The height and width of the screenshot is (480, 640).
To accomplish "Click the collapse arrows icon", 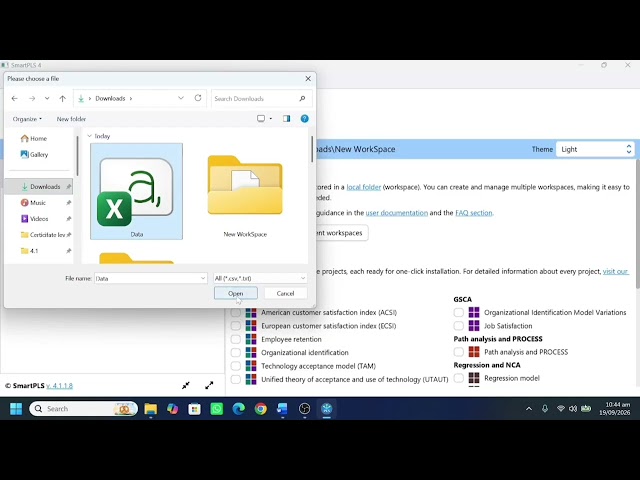I will [x=186, y=385].
